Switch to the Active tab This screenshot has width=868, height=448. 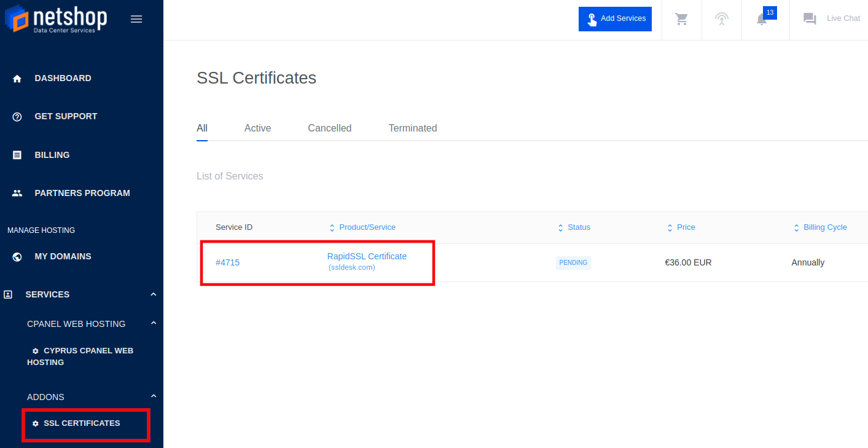click(257, 128)
